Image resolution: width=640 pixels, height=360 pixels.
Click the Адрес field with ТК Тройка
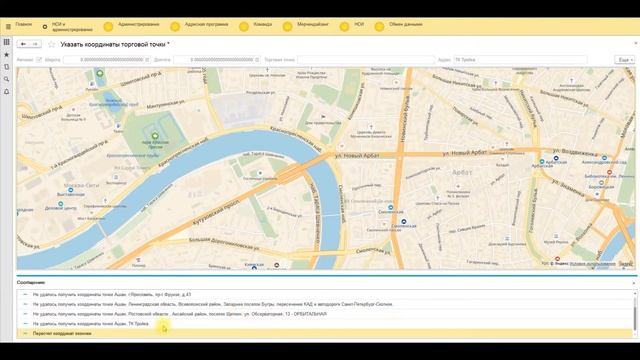[x=520, y=60]
